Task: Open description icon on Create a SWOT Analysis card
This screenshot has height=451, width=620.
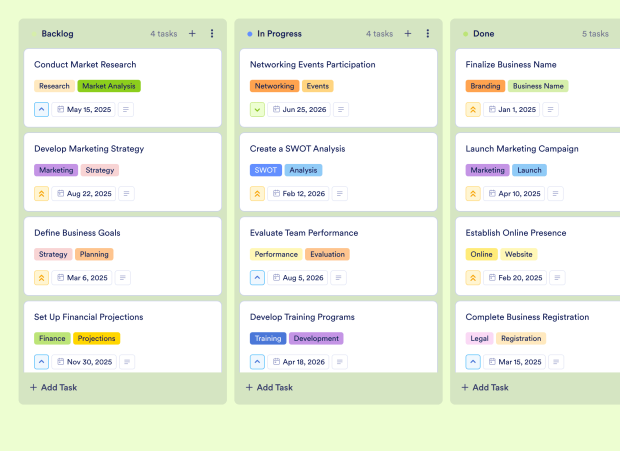Action: coord(342,194)
